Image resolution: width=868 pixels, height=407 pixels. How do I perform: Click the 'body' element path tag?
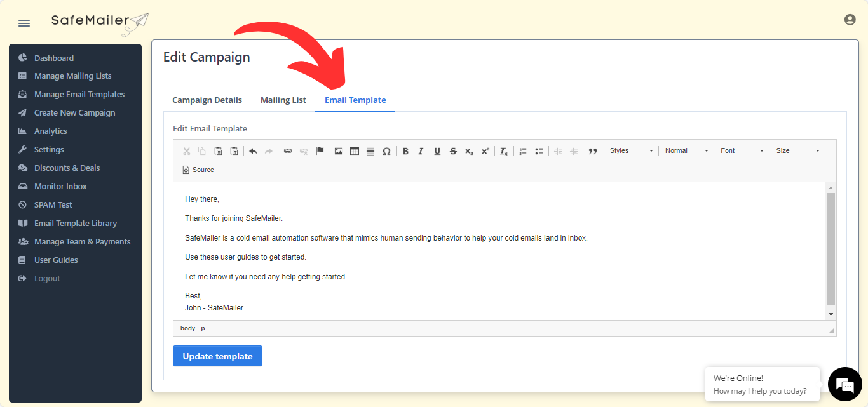click(x=187, y=328)
